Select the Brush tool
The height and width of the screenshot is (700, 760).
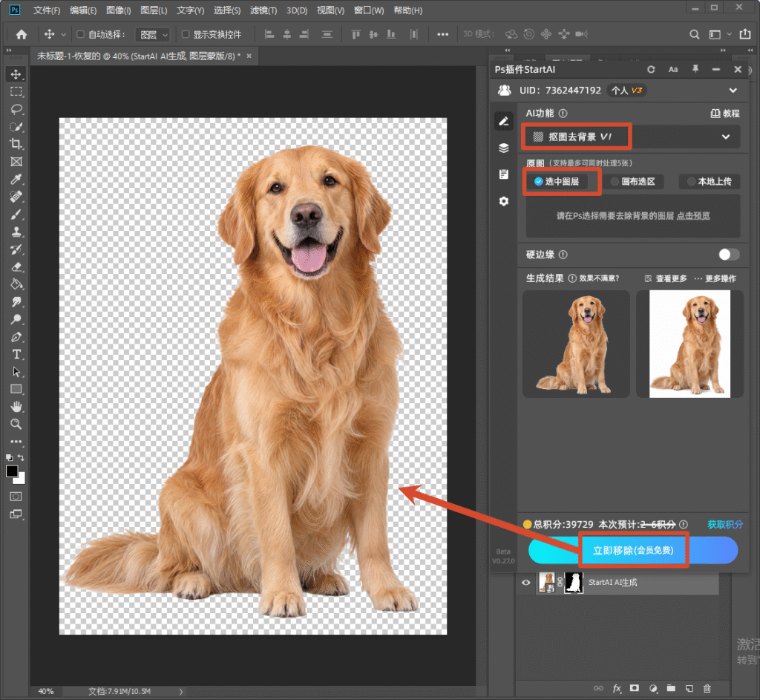tap(16, 215)
